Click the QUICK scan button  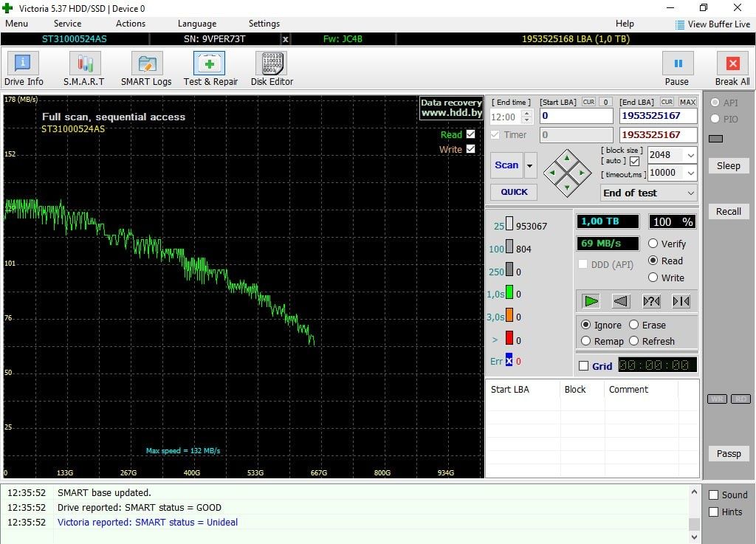pos(514,192)
